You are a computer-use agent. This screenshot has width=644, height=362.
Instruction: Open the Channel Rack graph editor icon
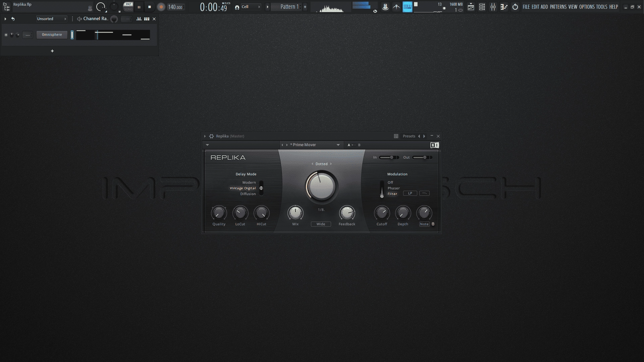click(x=139, y=19)
